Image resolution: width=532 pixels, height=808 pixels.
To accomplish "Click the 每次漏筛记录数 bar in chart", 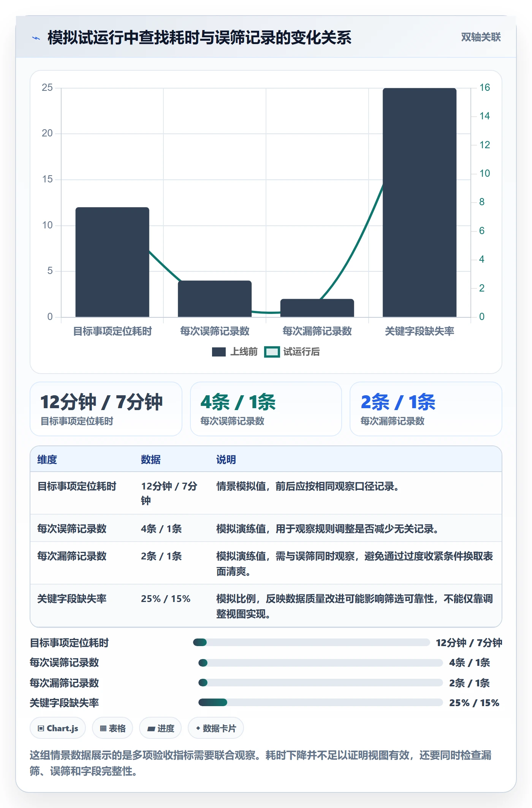I will (317, 308).
